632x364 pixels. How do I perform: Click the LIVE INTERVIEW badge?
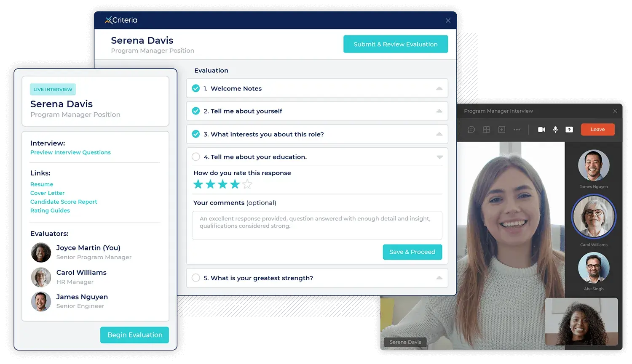(x=53, y=89)
